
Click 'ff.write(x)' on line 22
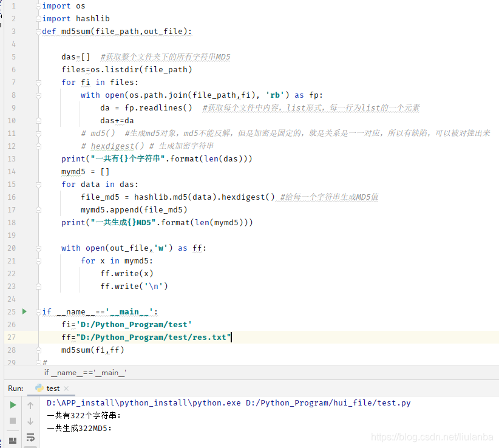[x=127, y=274]
